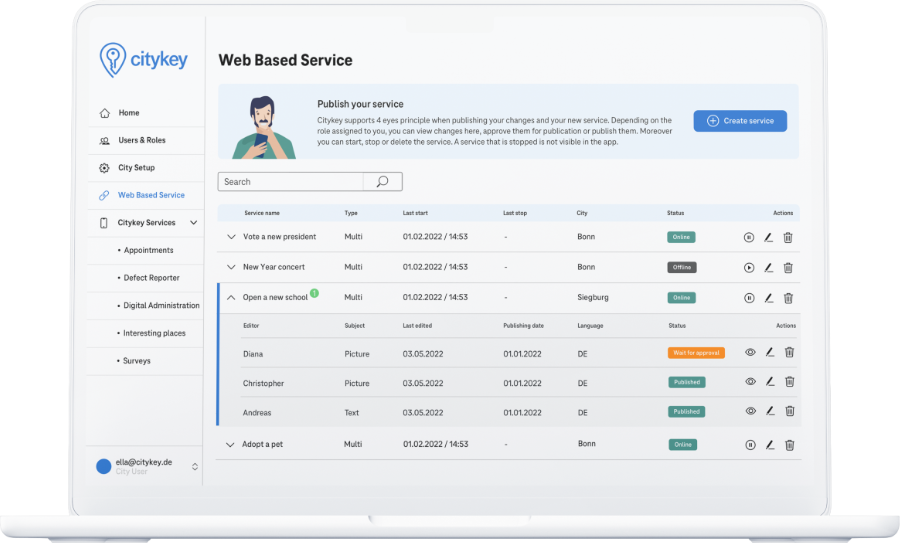Start the New Year concert service
Viewport: 900px width, 543px height.
pos(749,267)
